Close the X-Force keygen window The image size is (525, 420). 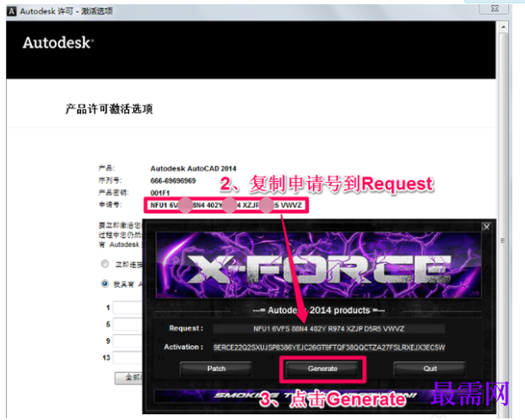click(x=486, y=227)
